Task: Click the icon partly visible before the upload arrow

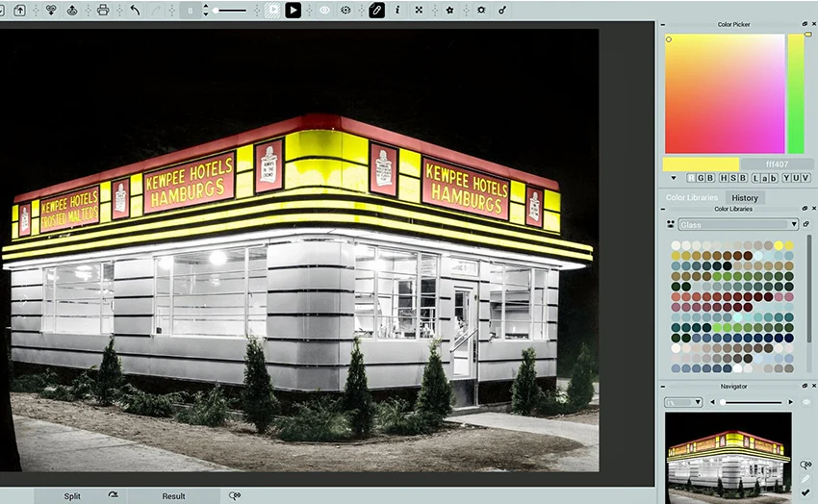Action: tap(2, 10)
